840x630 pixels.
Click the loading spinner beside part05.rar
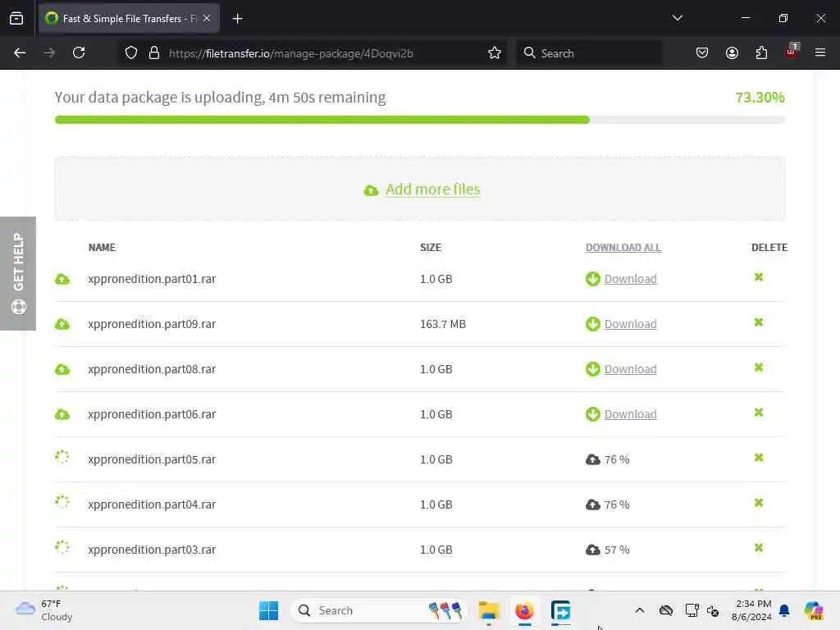[62, 457]
